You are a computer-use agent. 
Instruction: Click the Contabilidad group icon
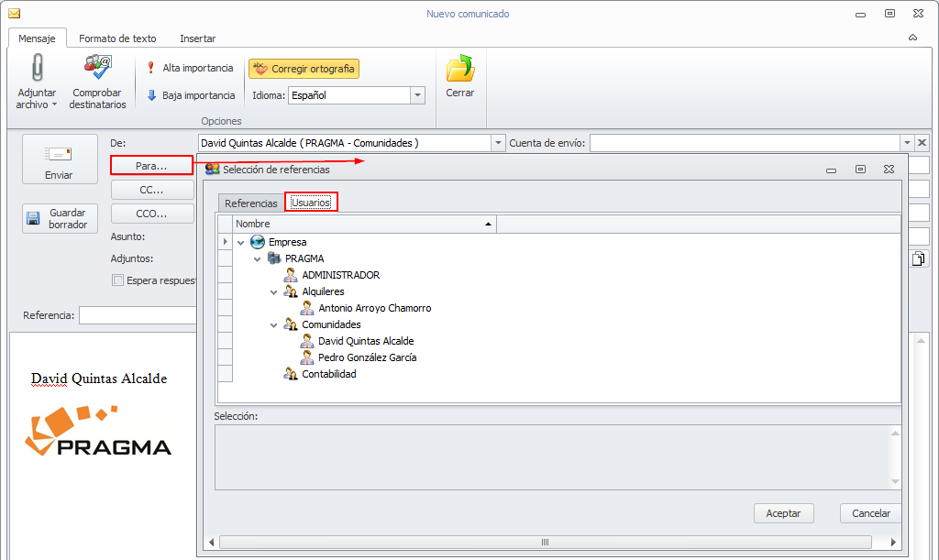coord(291,374)
